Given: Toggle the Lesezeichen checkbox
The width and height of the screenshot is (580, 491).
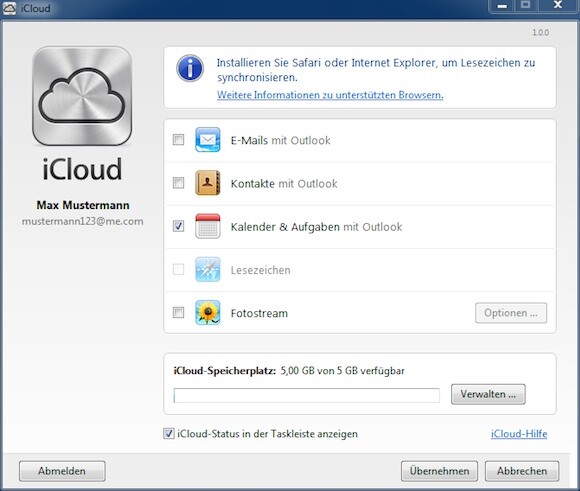Looking at the screenshot, I should click(178, 269).
